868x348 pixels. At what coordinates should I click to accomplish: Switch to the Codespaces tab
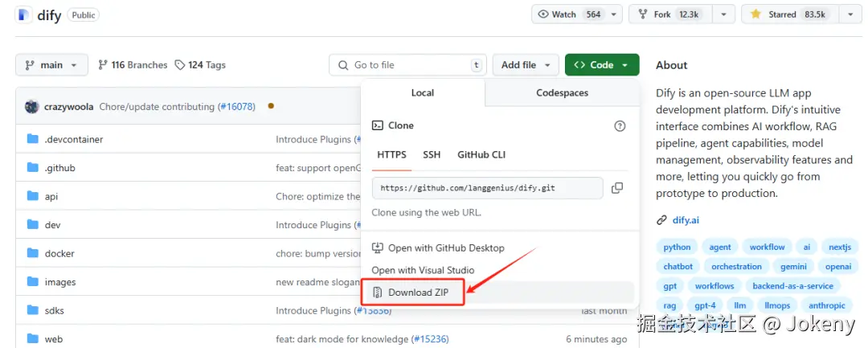(x=562, y=93)
